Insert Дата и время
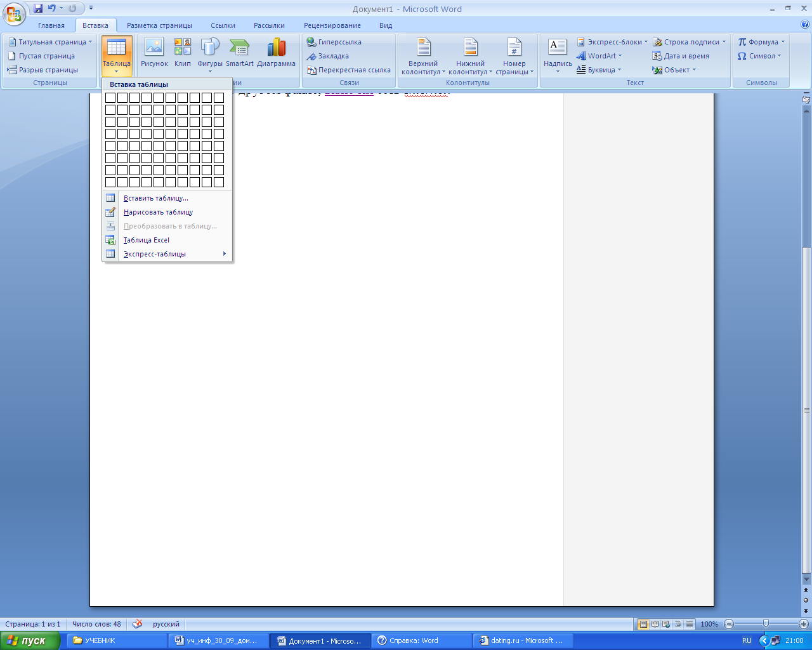Viewport: 812px width, 650px height. point(681,56)
